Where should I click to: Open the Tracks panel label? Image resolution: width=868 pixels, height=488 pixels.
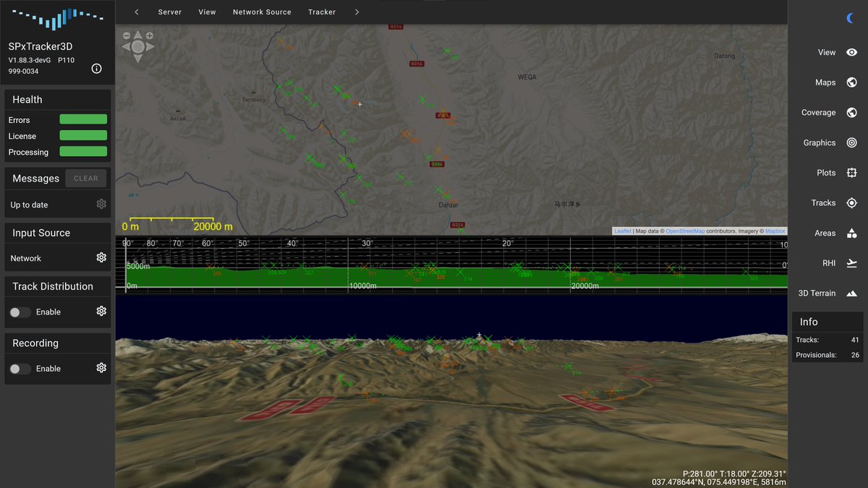pos(824,203)
